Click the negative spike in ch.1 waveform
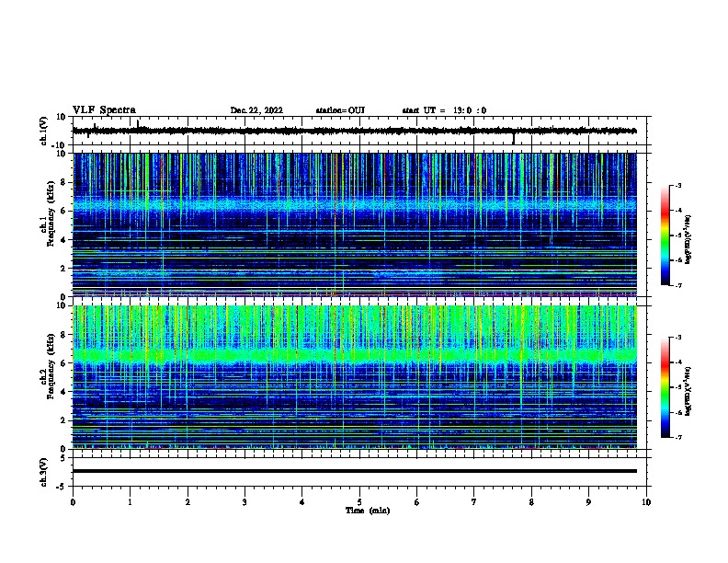The width and height of the screenshot is (728, 563). click(514, 139)
